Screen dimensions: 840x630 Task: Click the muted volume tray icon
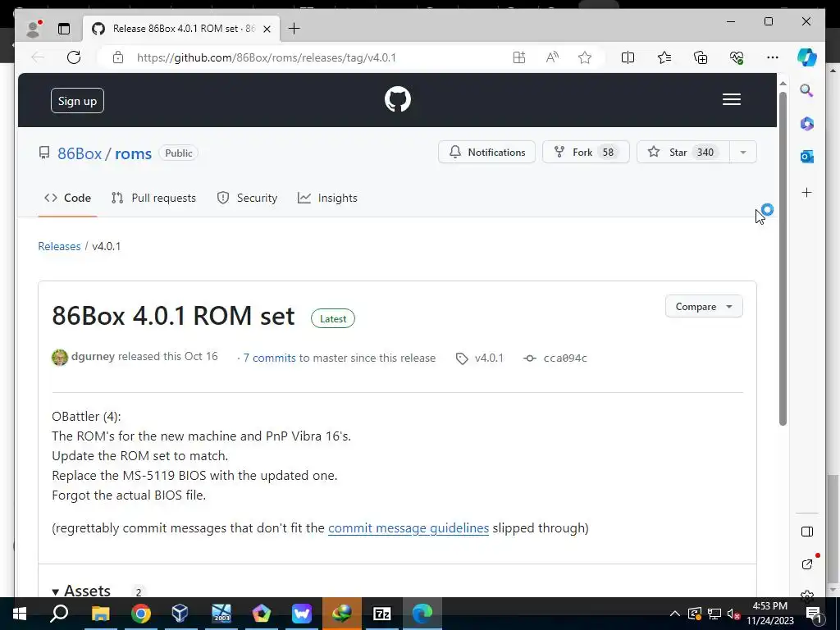(x=734, y=614)
